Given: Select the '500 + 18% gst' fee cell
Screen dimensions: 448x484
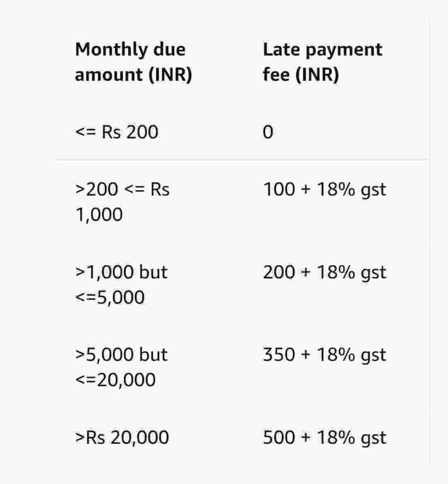Looking at the screenshot, I should 325,438.
